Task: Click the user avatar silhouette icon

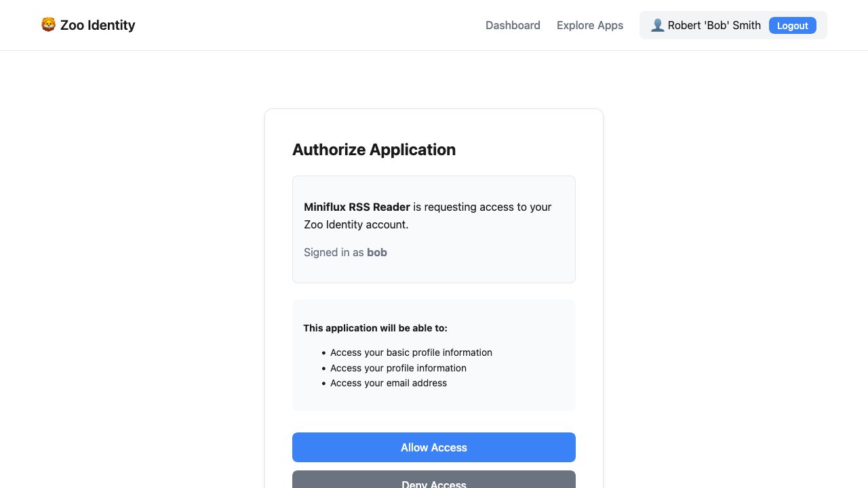Action: pos(657,25)
